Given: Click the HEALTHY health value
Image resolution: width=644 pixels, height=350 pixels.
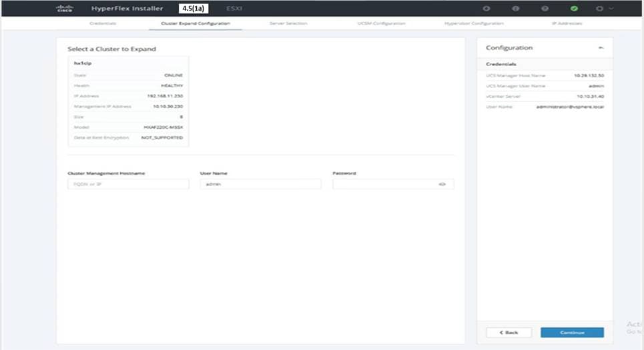Looking at the screenshot, I should [x=172, y=86].
